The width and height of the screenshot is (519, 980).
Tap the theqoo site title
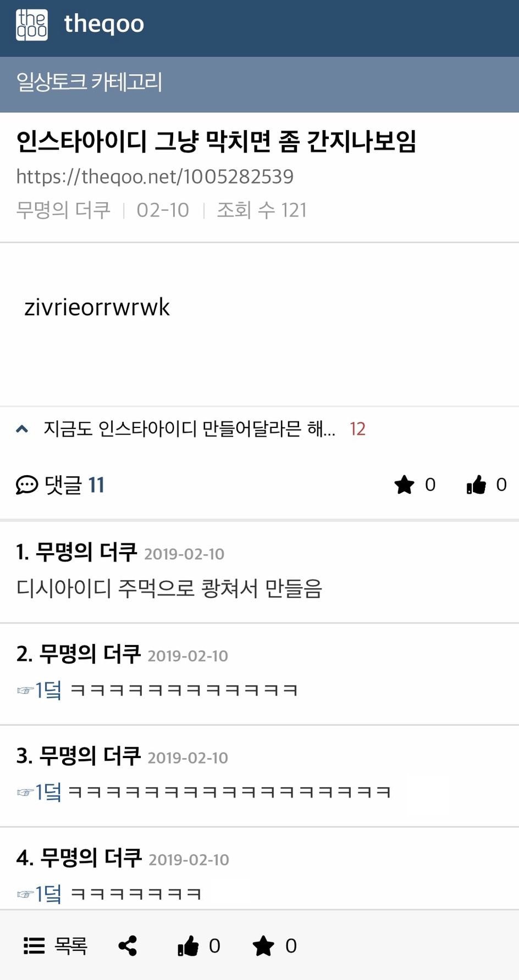(104, 24)
